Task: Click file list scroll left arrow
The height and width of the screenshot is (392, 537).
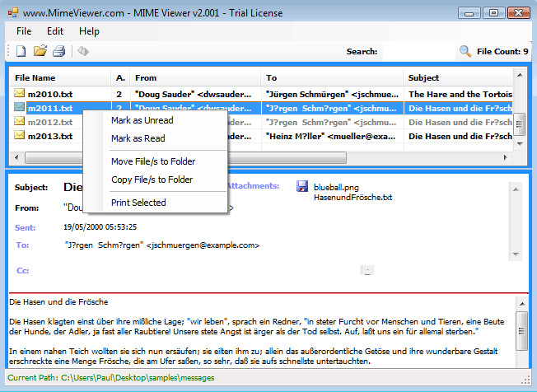Action: tap(16, 157)
